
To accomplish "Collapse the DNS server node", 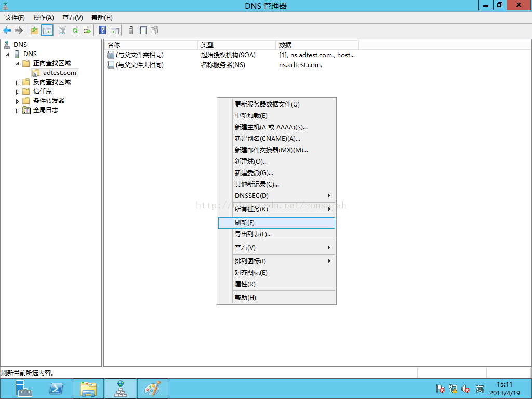I will pos(7,54).
